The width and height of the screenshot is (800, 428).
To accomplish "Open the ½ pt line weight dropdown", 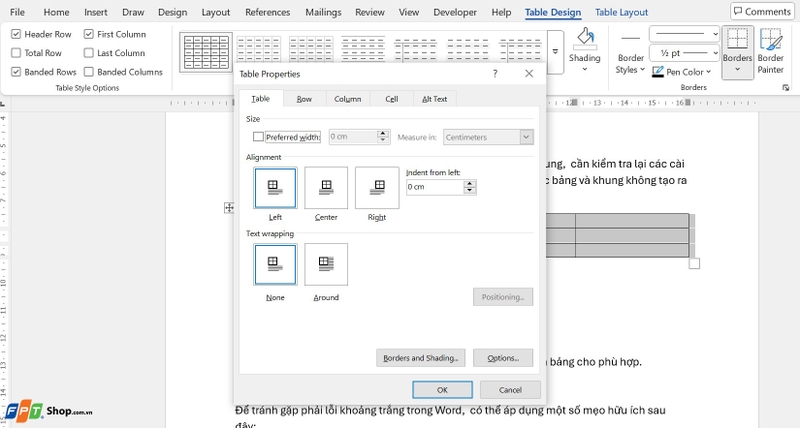I will pos(715,53).
